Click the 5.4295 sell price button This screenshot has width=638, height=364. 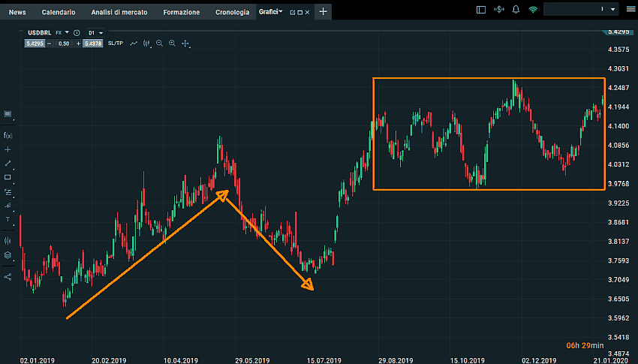35,44
